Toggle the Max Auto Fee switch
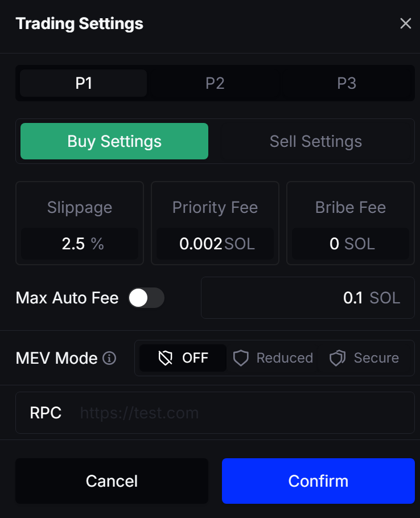 tap(146, 298)
